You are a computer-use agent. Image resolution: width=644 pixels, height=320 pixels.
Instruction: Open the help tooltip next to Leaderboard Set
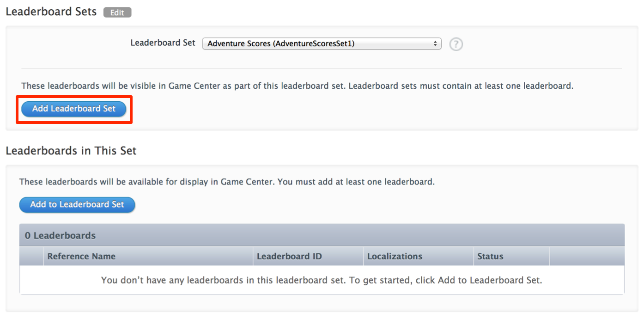[456, 44]
